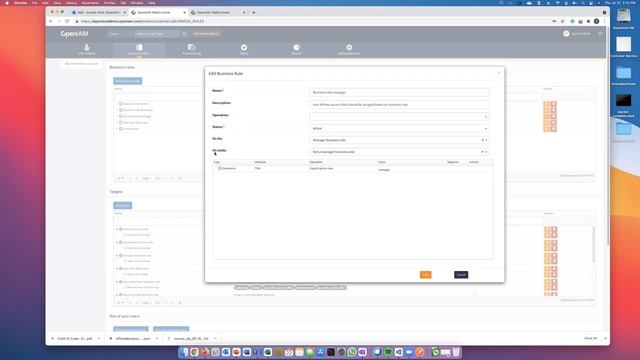The image size is (640, 360).
Task: Open the Policy section
Action: point(244,50)
